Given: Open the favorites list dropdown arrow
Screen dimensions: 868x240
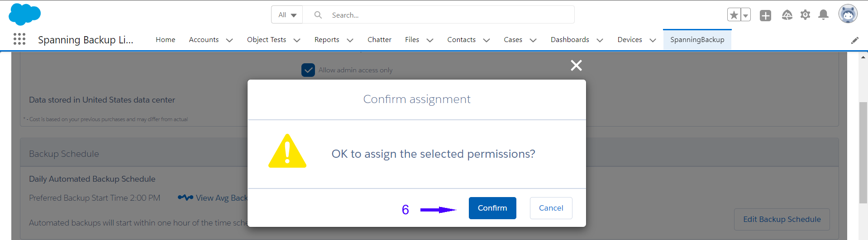Looking at the screenshot, I should [x=745, y=15].
